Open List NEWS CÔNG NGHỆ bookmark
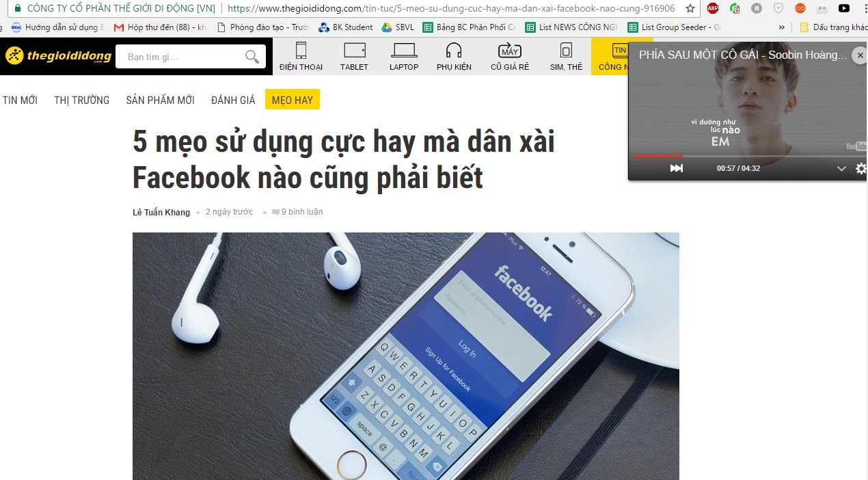 pyautogui.click(x=571, y=27)
